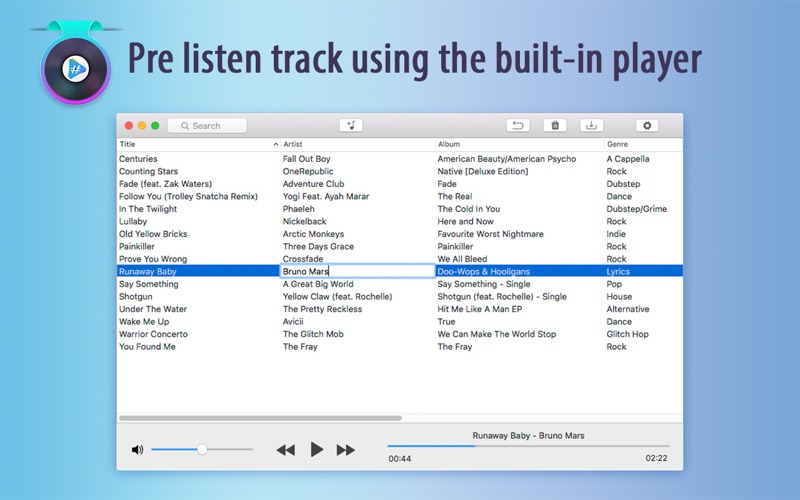Select Fade (feat. Zak Waters) track

tap(165, 184)
